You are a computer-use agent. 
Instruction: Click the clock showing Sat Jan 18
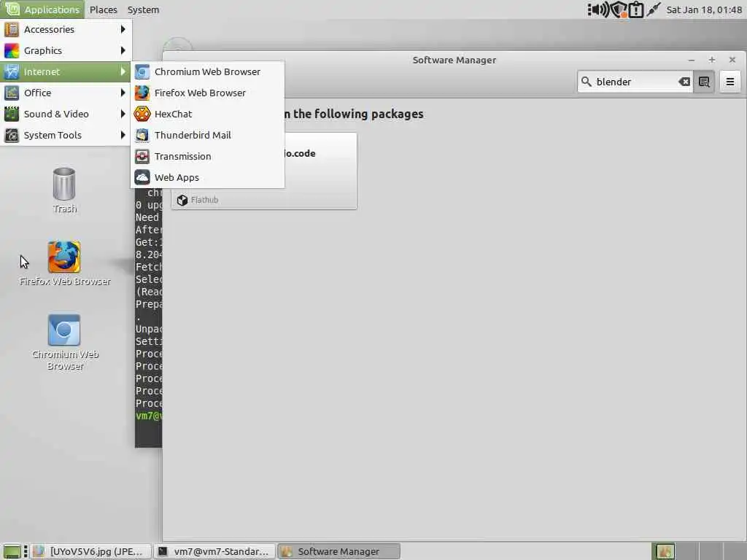[x=704, y=9]
